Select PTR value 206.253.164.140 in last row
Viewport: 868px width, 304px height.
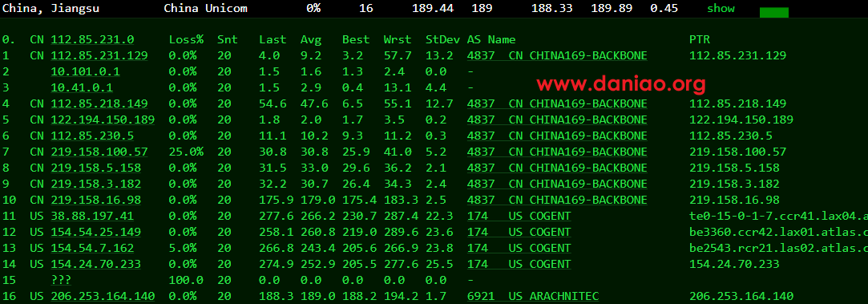741,297
